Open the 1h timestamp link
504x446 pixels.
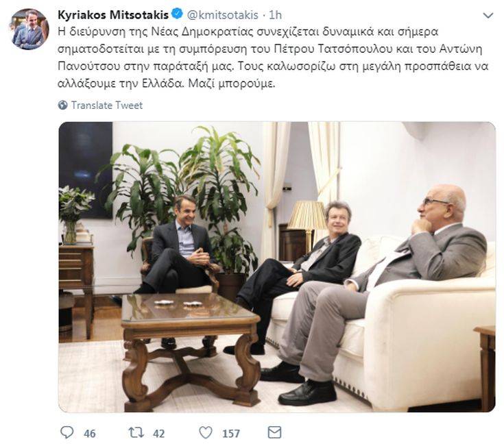[275, 15]
